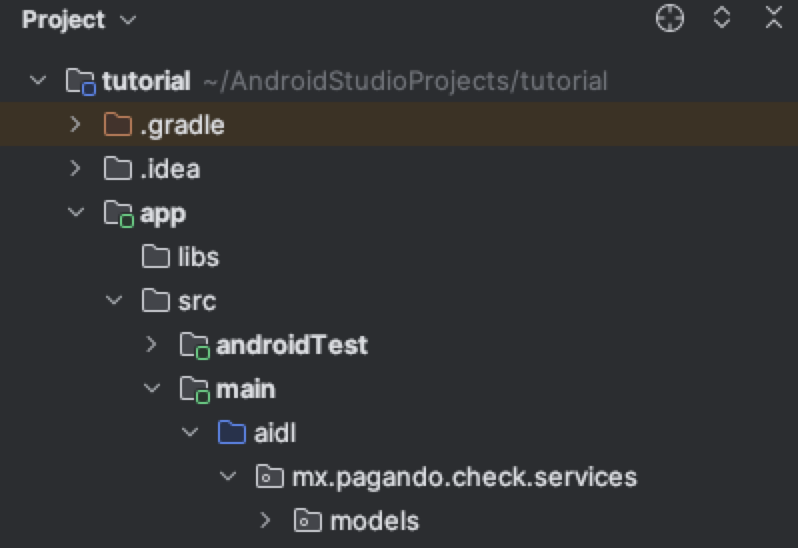
Task: Expand the .idea folder
Action: 75,169
